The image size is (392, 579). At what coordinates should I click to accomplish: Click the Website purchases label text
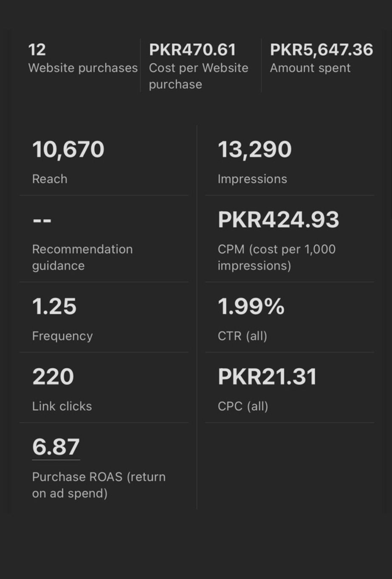[83, 68]
